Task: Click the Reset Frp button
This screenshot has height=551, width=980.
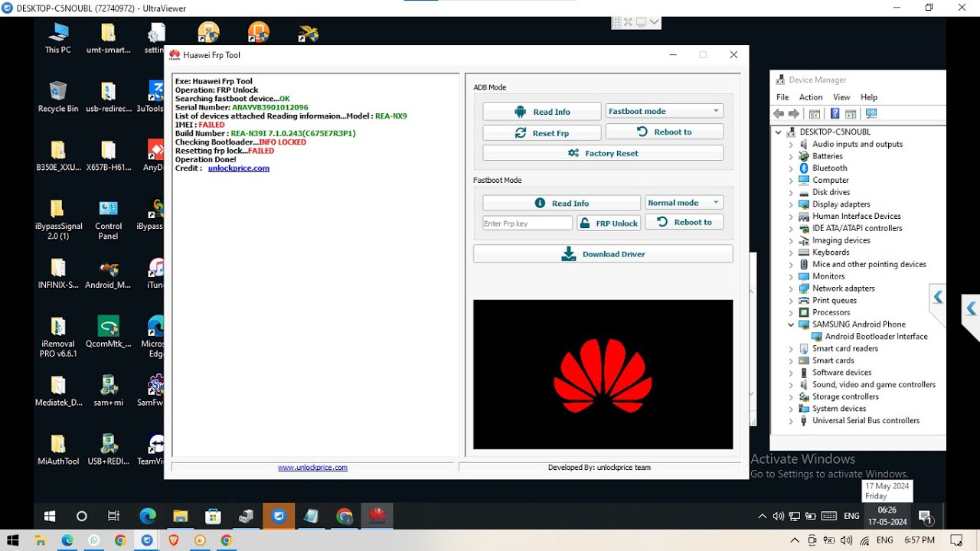Action: pos(542,133)
